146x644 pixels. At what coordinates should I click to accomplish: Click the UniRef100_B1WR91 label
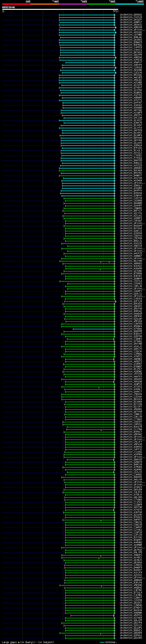(131, 93)
